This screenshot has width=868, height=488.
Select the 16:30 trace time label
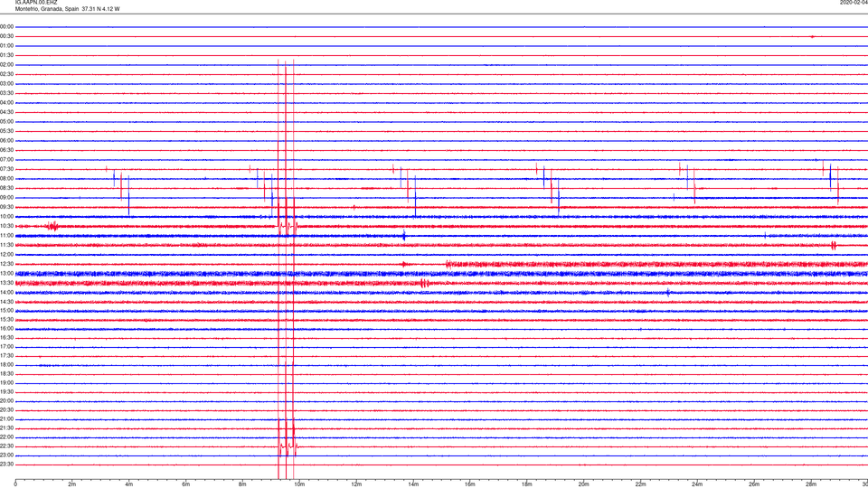[7, 337]
